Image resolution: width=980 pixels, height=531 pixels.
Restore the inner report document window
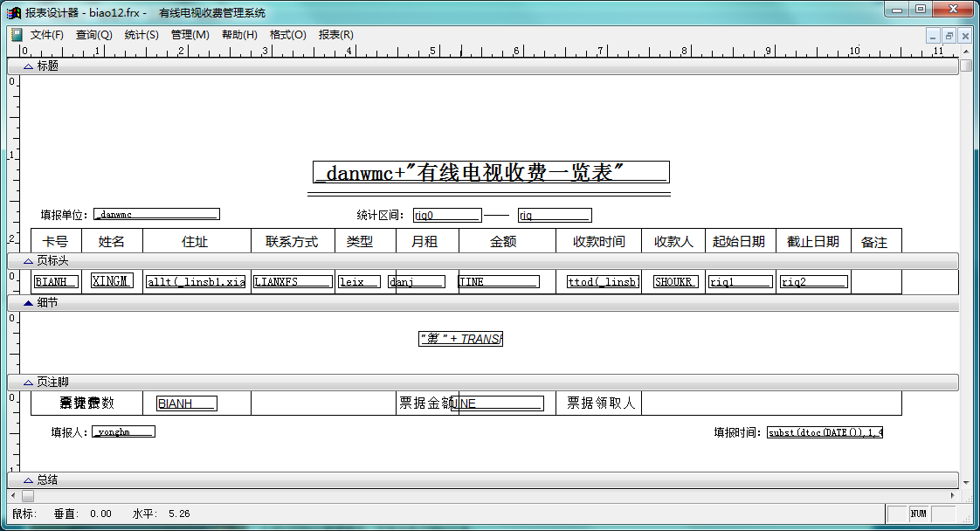tap(949, 36)
